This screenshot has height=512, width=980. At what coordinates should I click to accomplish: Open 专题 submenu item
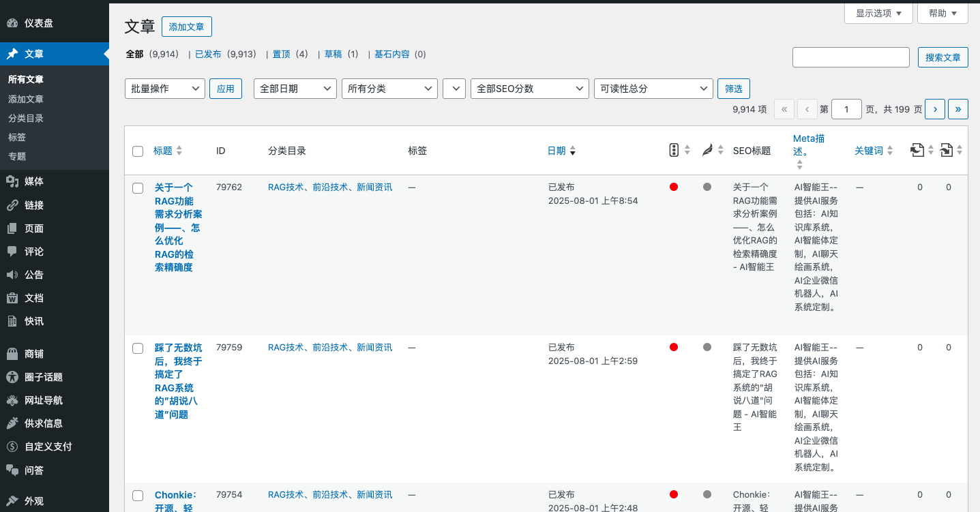17,156
